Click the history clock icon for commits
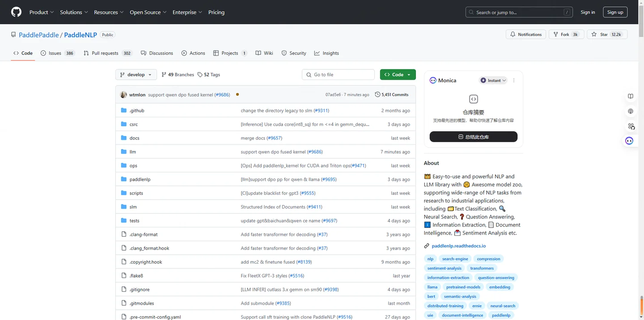644x320 pixels. coord(377,94)
